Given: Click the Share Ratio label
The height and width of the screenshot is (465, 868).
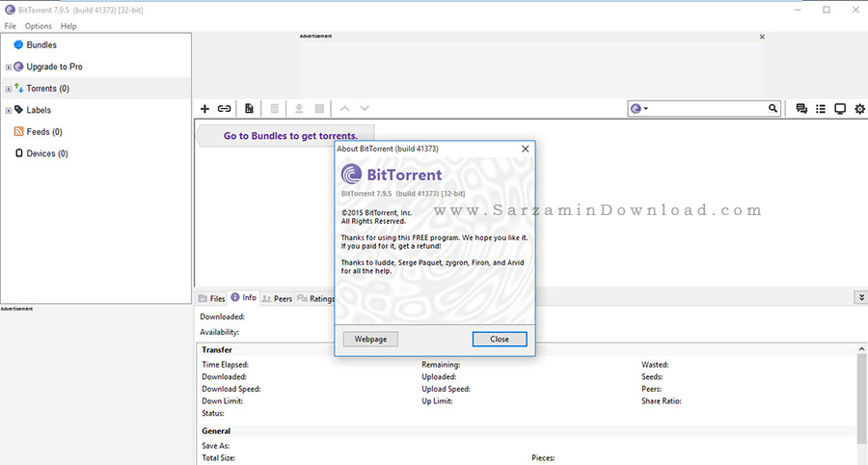Looking at the screenshot, I should (x=661, y=400).
